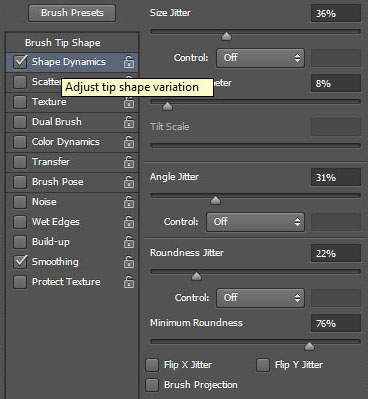368x399 pixels.
Task: Click the Angle Jitter slider handle
Action: pos(216,200)
